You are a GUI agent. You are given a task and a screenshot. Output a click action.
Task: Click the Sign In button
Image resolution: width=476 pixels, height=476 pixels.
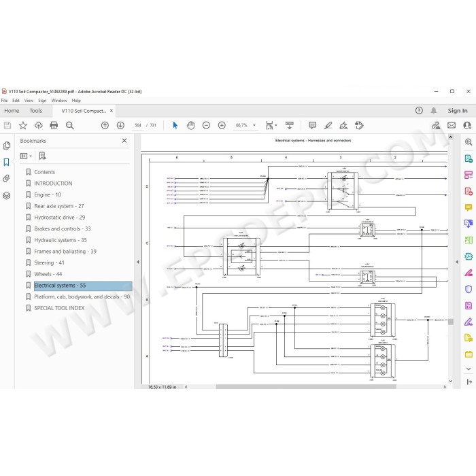(458, 111)
